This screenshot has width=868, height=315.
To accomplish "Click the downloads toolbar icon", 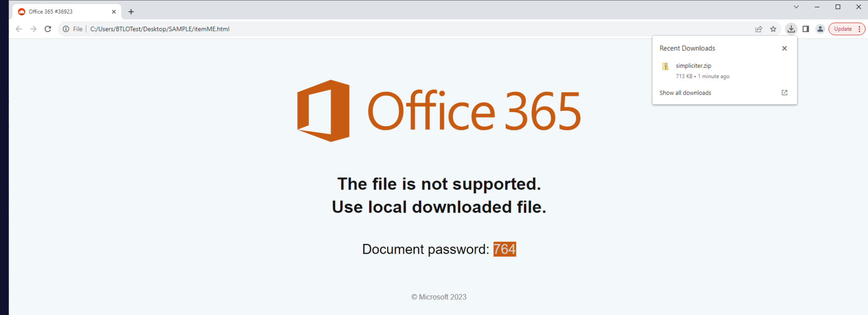I will [791, 29].
